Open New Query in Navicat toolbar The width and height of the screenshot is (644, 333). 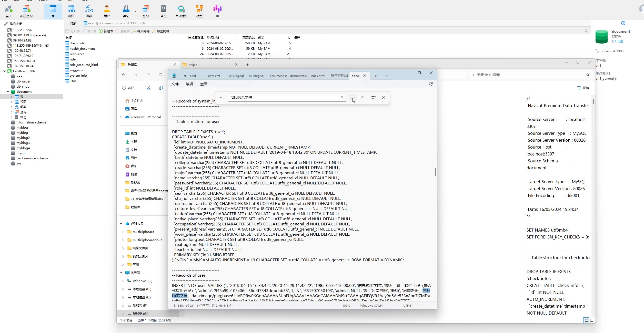pyautogui.click(x=26, y=11)
